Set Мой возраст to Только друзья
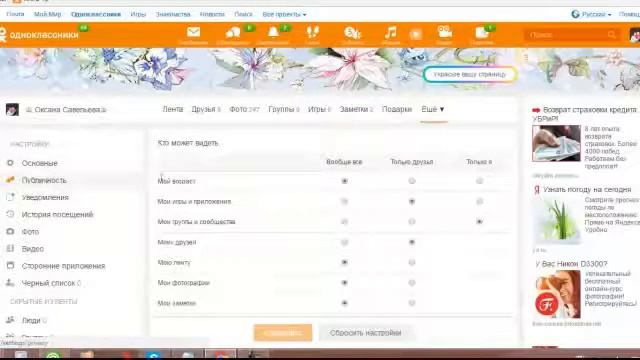This screenshot has width=640, height=360. (412, 181)
